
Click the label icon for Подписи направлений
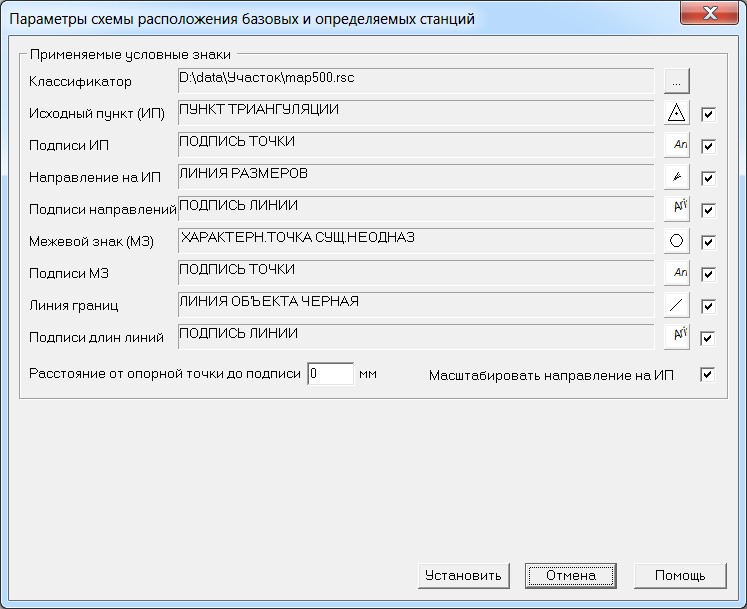click(677, 210)
